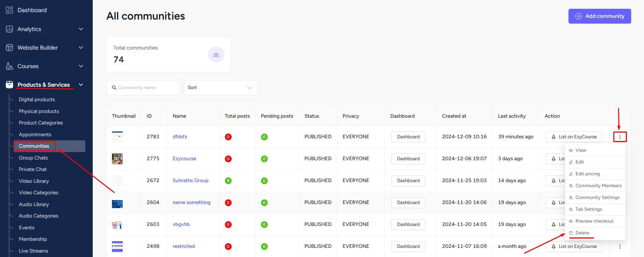The image size is (644, 257).
Task: Open Audio Library in sidebar
Action: (x=34, y=204)
